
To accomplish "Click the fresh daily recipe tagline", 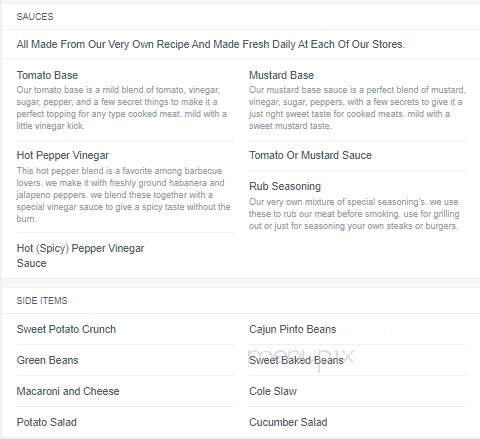I will 211,44.
